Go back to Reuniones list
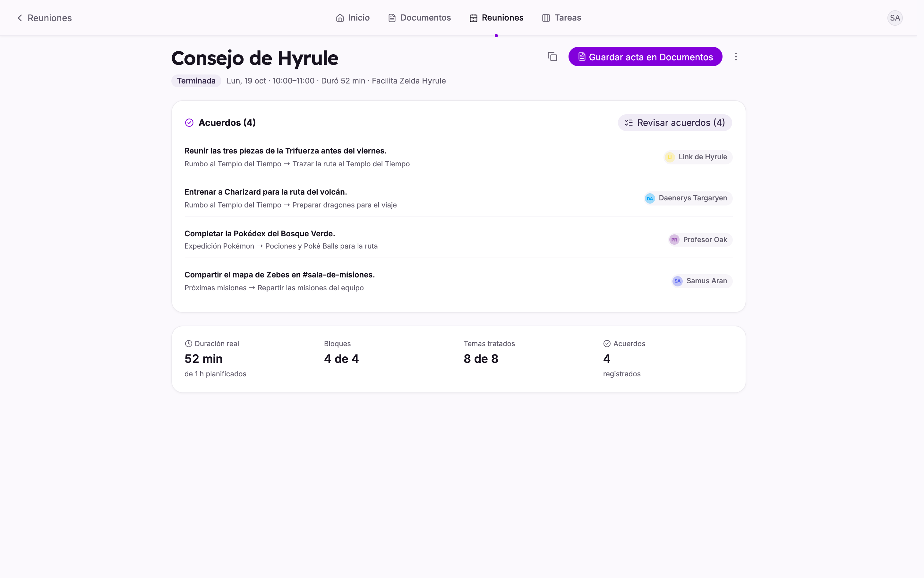This screenshot has width=924, height=578. point(44,18)
